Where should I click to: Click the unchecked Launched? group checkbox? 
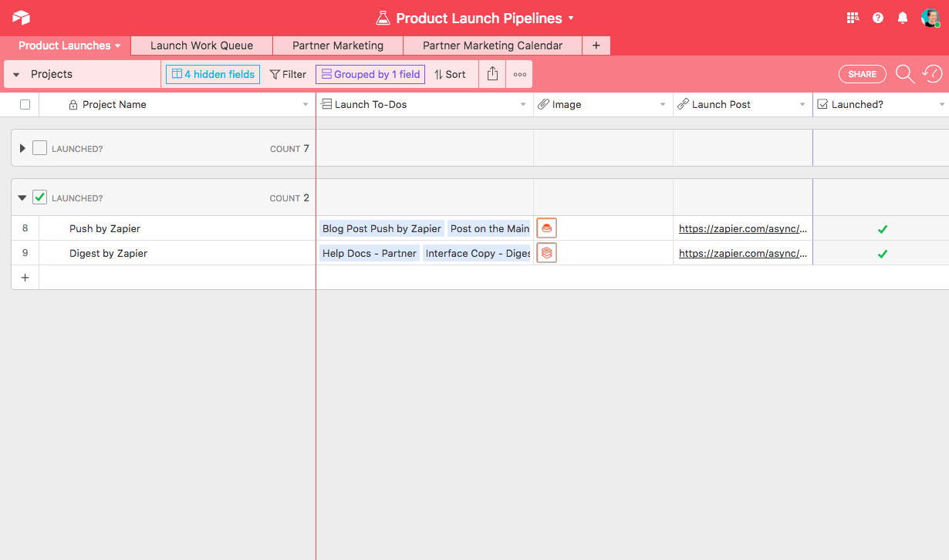click(39, 148)
